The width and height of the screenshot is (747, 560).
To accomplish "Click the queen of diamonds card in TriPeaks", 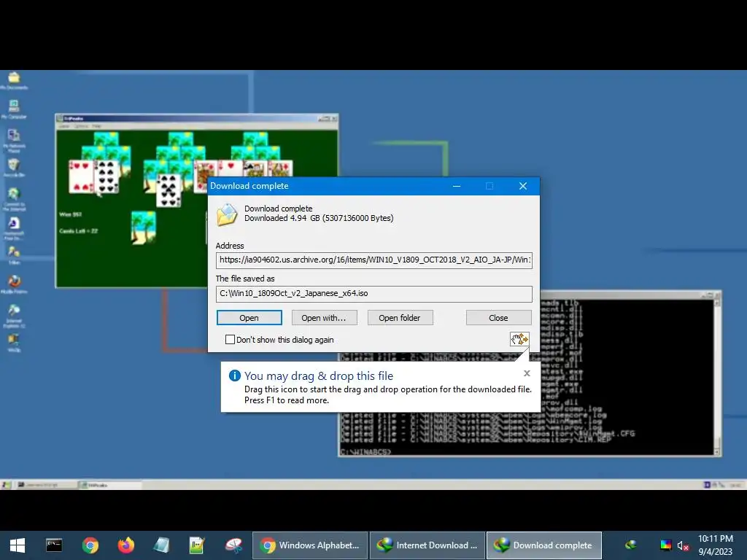I will [280, 168].
